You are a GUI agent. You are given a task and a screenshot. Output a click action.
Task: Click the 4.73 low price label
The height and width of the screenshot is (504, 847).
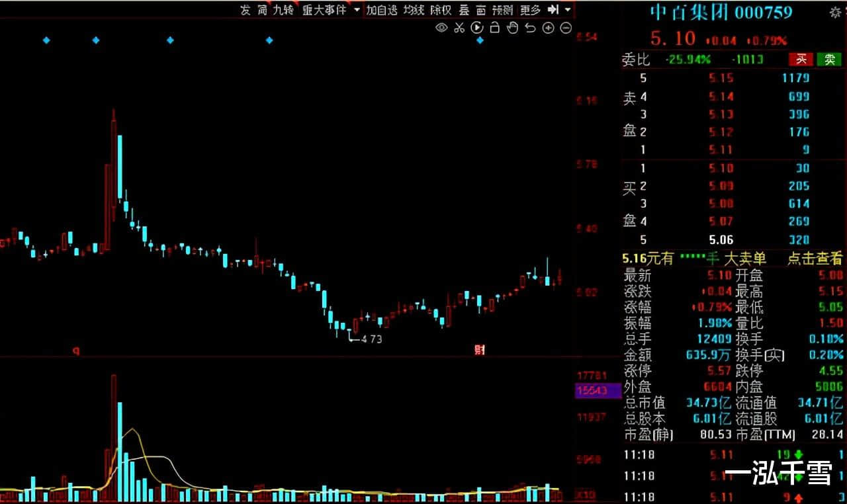point(371,339)
